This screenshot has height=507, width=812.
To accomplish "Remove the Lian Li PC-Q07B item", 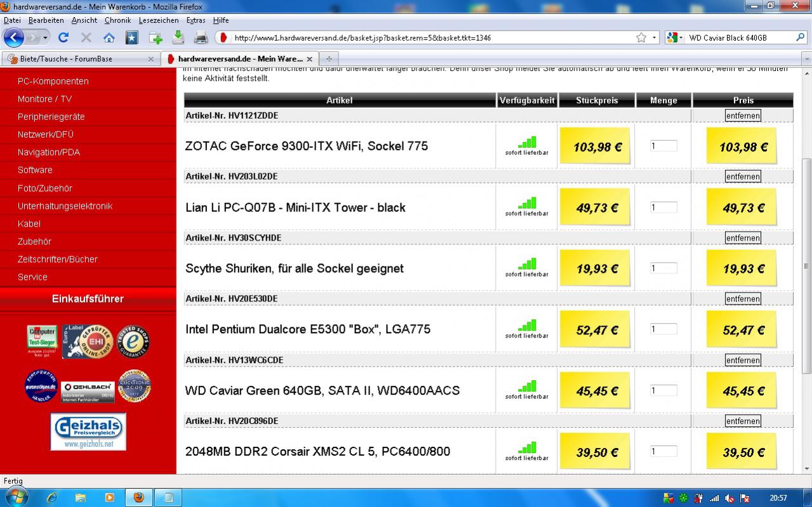I will pos(743,176).
